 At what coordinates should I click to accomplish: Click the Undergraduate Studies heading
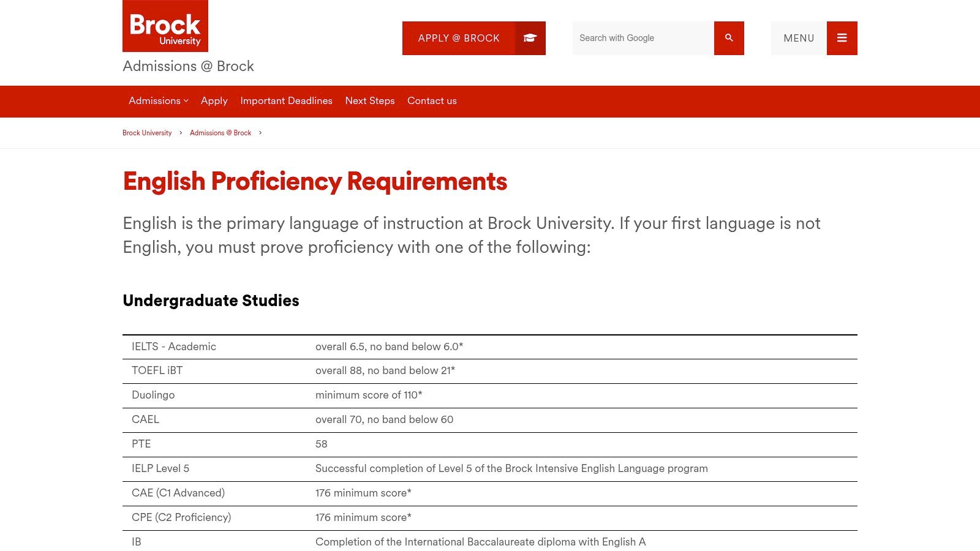click(211, 301)
